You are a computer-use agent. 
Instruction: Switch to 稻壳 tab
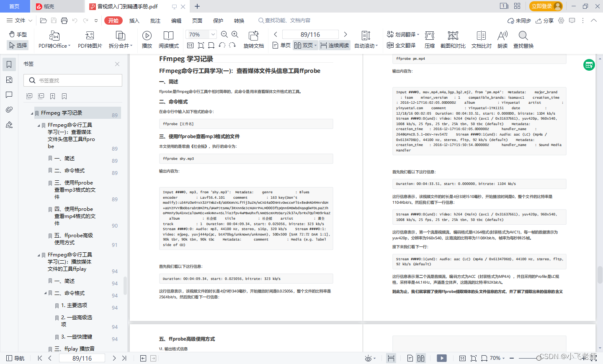tap(57, 6)
